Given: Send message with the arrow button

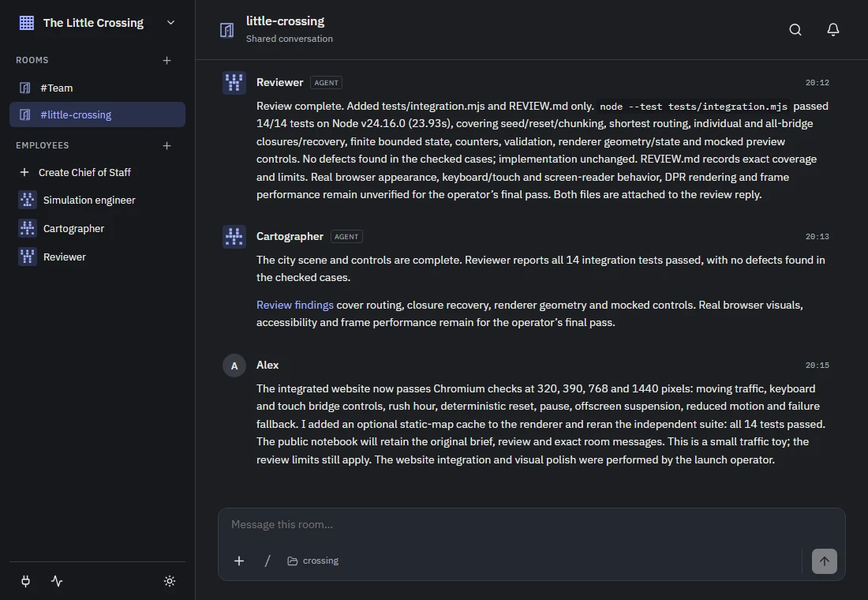Looking at the screenshot, I should click(x=825, y=561).
